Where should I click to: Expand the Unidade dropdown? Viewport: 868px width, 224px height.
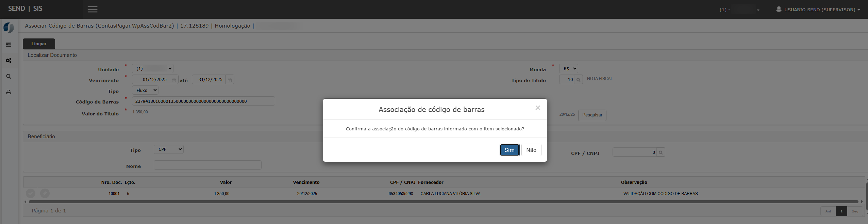coord(152,69)
